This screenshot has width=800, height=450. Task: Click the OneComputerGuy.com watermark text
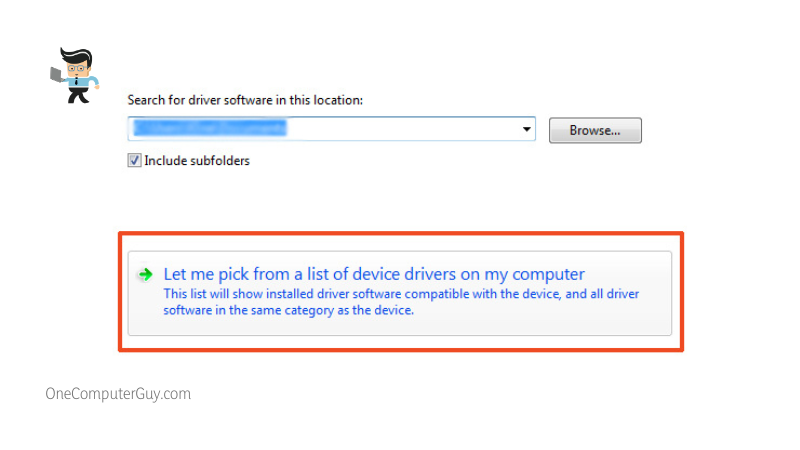(118, 394)
